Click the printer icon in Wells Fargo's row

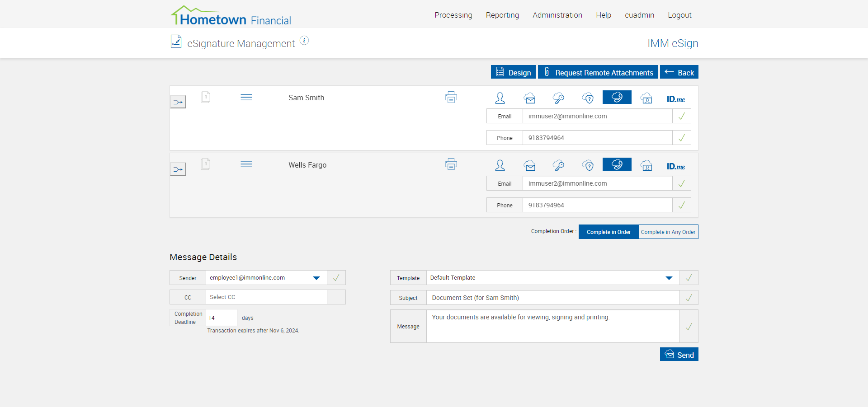[x=451, y=164]
